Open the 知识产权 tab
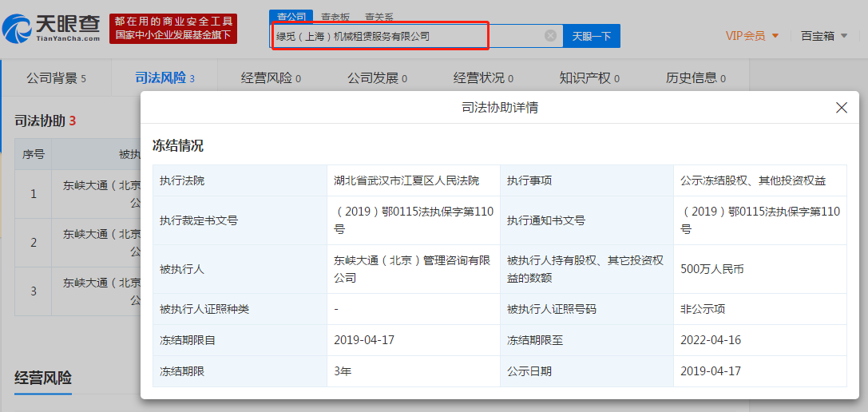 589,78
